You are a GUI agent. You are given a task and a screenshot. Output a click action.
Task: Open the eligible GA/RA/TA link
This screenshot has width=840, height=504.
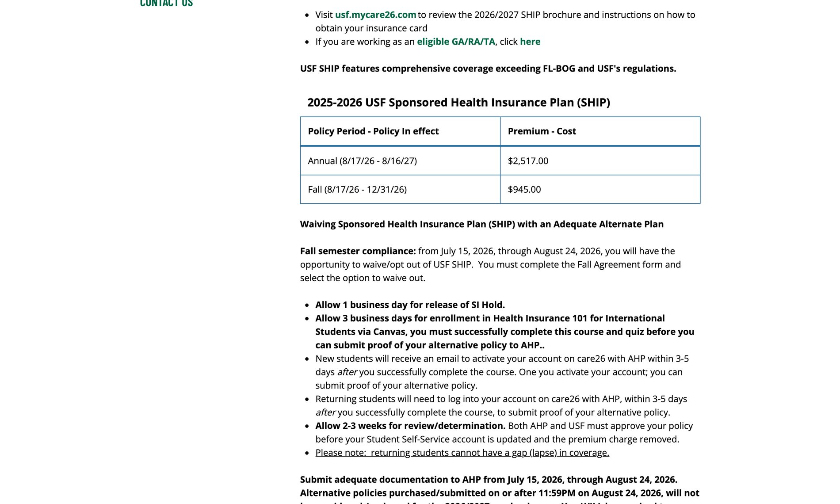[456, 42]
